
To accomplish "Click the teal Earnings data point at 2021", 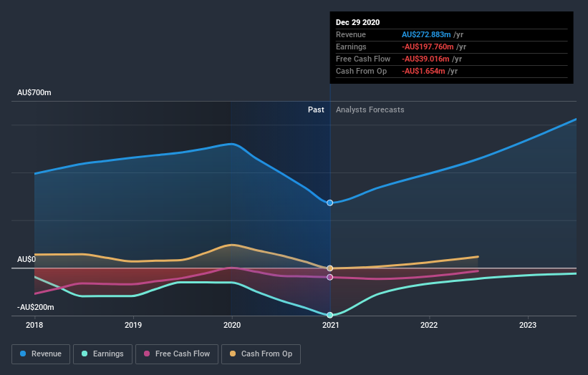I will 330,315.
